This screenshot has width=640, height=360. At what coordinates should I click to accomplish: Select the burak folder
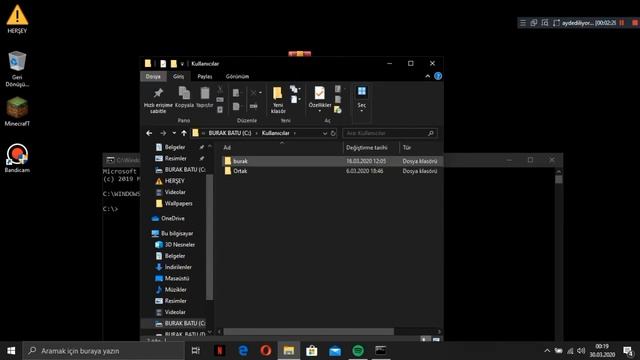point(331,161)
